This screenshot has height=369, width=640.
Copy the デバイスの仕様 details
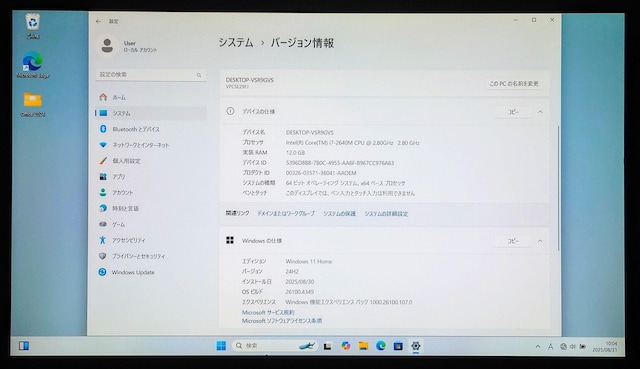coord(513,112)
